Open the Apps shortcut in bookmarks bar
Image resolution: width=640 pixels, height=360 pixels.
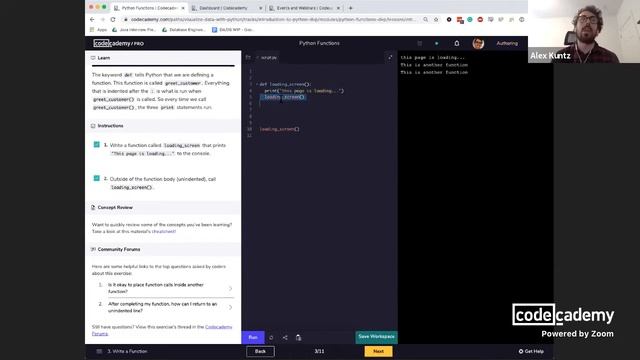point(98,30)
